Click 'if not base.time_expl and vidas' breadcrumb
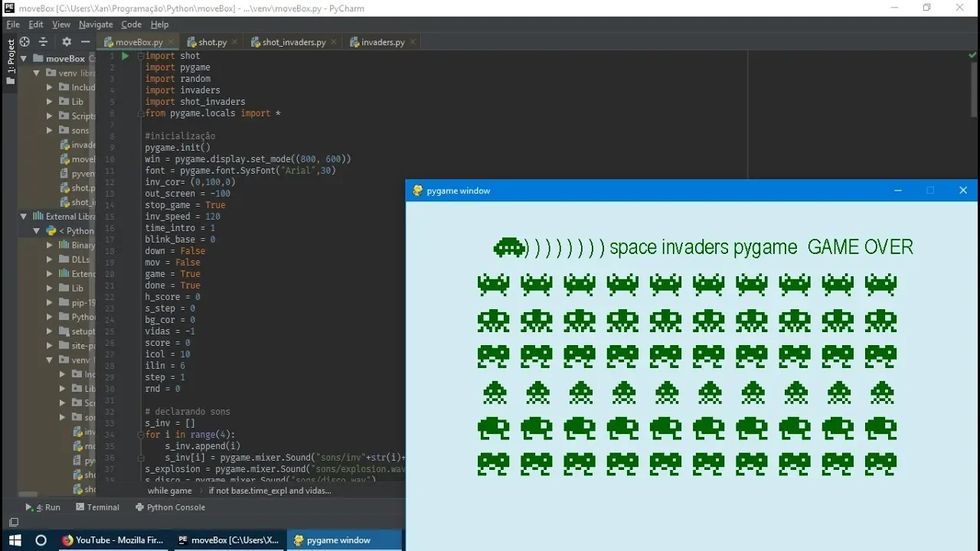Image resolution: width=980 pixels, height=551 pixels. tap(269, 491)
